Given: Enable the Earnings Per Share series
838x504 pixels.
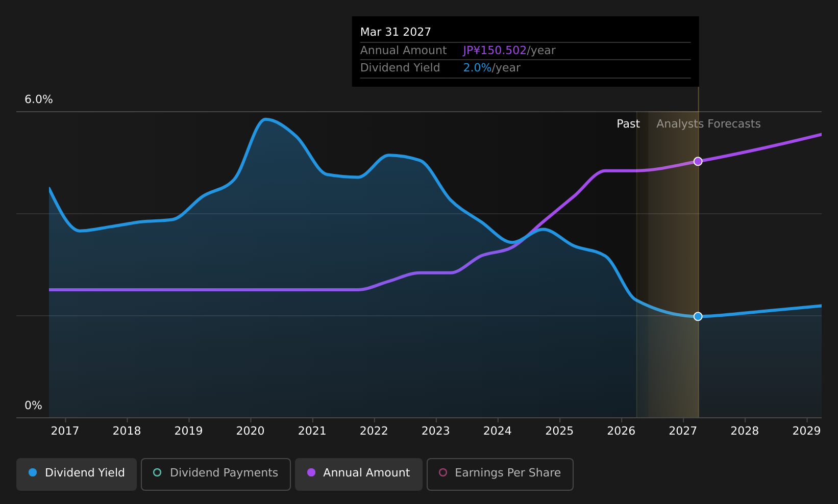Looking at the screenshot, I should pos(500,474).
